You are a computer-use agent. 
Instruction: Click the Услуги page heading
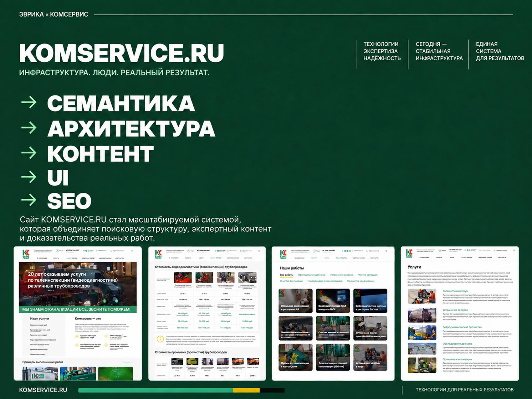point(414,267)
